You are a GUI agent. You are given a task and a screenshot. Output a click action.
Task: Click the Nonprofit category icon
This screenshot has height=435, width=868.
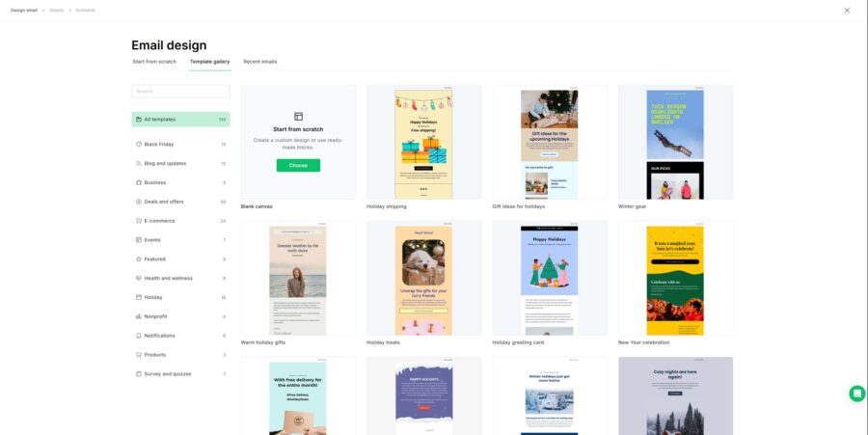(x=138, y=316)
